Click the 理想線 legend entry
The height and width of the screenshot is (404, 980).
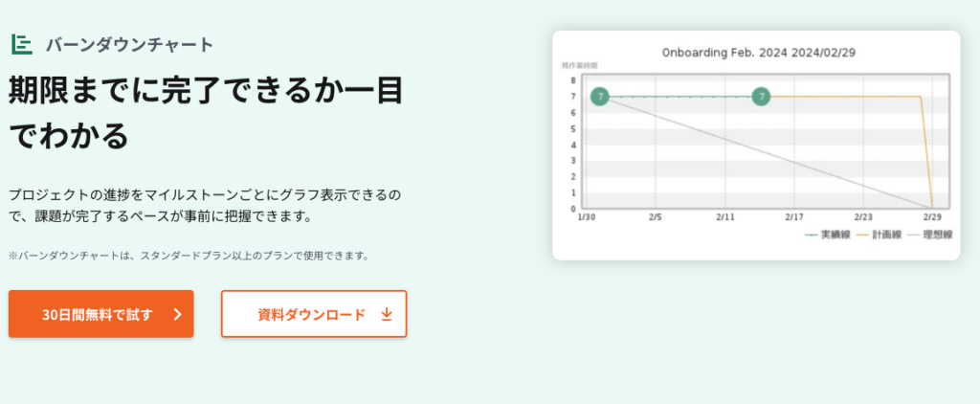tap(931, 234)
